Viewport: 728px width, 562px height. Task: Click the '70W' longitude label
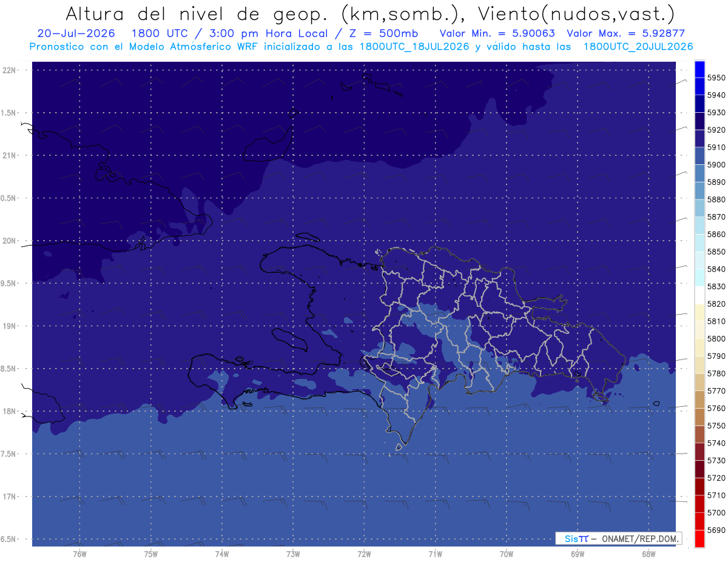point(506,554)
